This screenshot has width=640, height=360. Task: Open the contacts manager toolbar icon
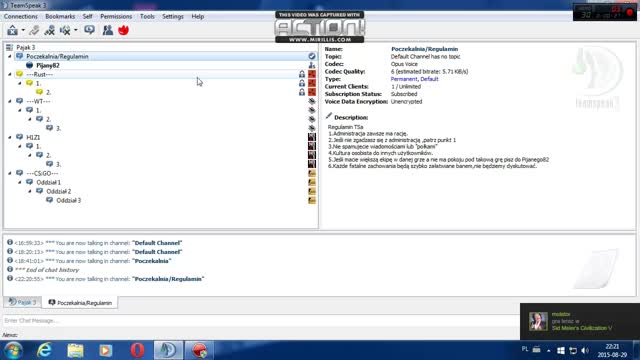click(108, 30)
